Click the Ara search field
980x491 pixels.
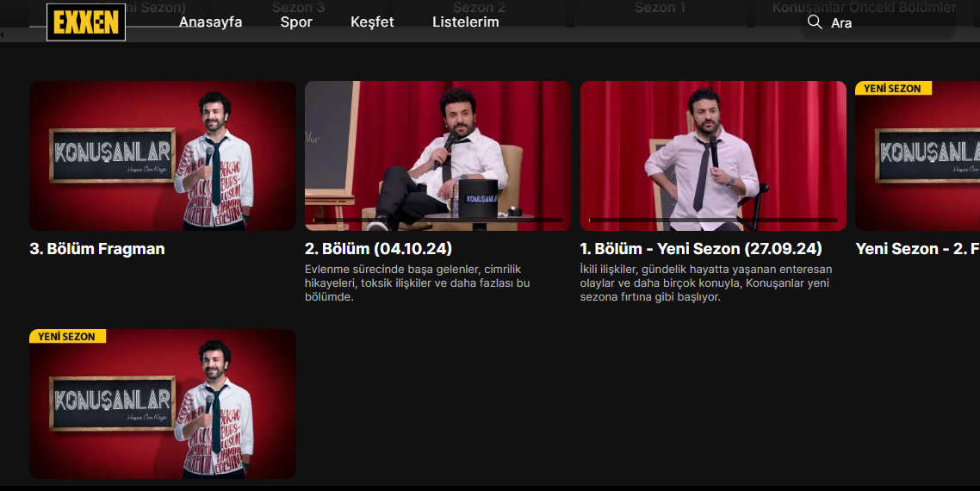[x=878, y=23]
